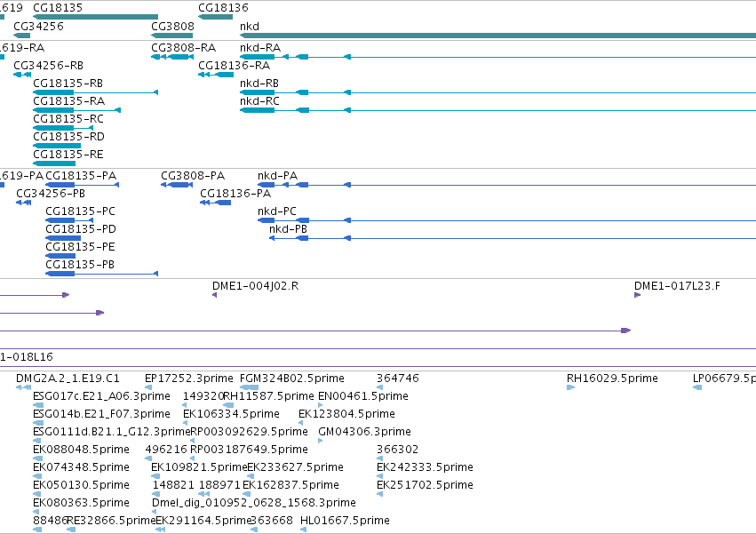Click the 188971 EST label
Screen dimensions: 756x534
219,485
